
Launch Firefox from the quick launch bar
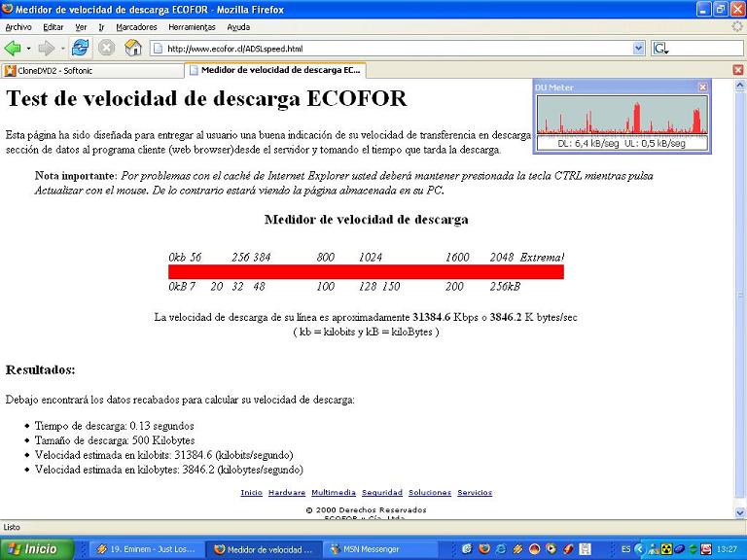point(484,549)
